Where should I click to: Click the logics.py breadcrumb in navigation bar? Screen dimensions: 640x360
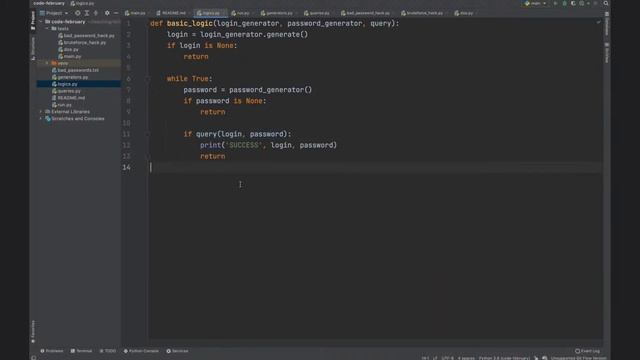point(82,3)
